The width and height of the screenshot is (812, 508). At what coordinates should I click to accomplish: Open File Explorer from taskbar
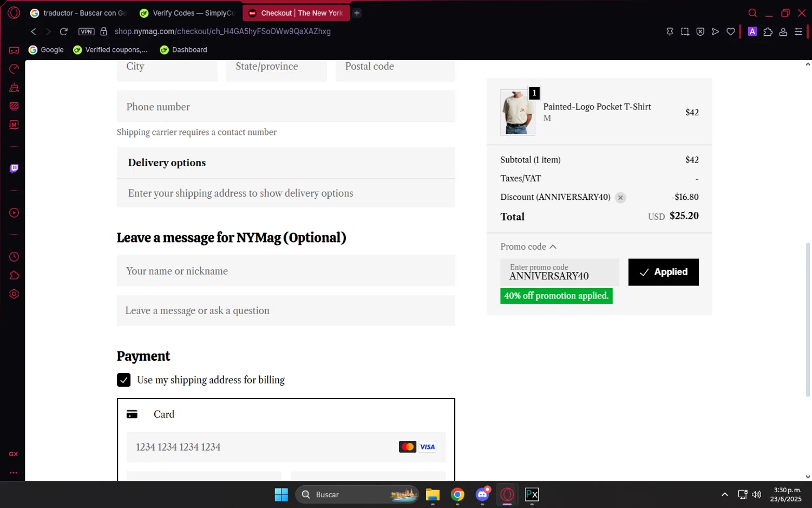[x=433, y=494]
